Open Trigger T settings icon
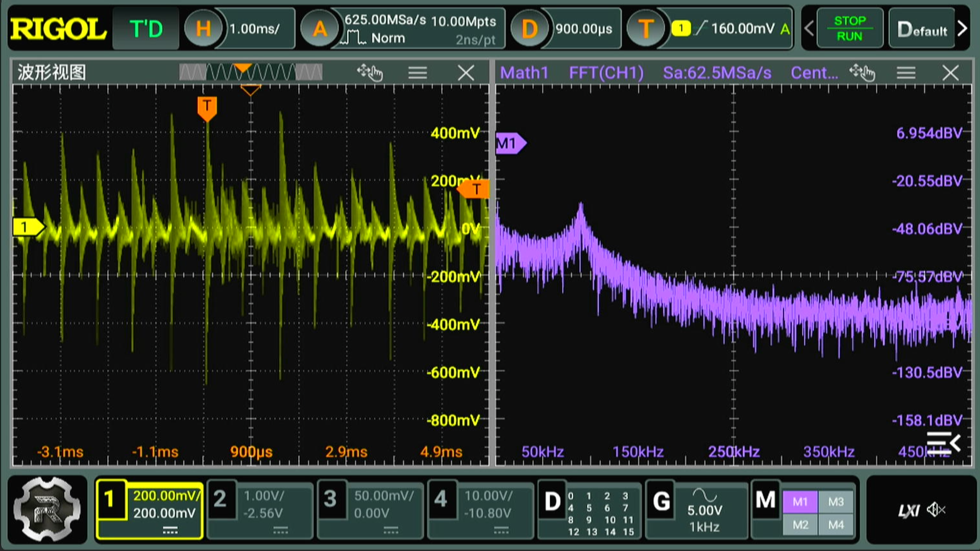The height and width of the screenshot is (551, 980). tap(646, 29)
